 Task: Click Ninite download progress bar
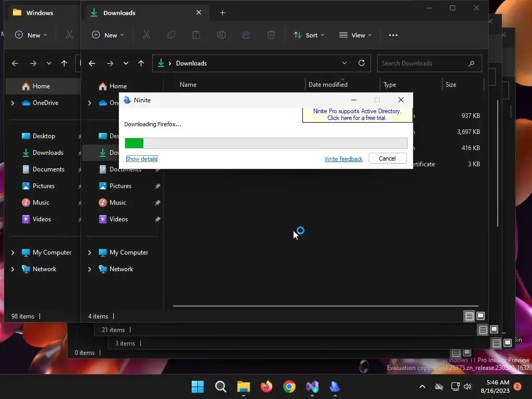(266, 143)
